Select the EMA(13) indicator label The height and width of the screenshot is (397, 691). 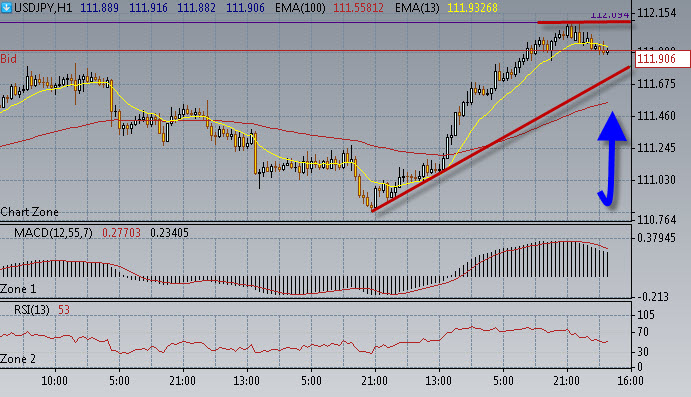(417, 8)
